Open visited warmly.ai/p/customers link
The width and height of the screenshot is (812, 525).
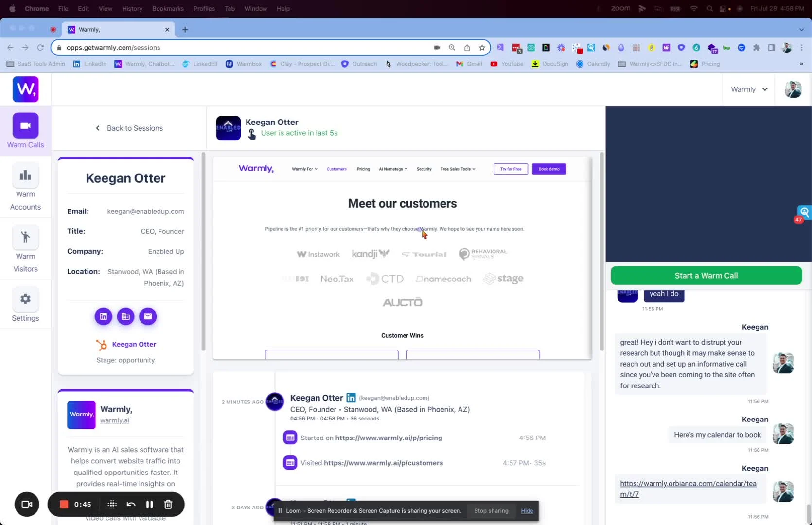pos(383,463)
